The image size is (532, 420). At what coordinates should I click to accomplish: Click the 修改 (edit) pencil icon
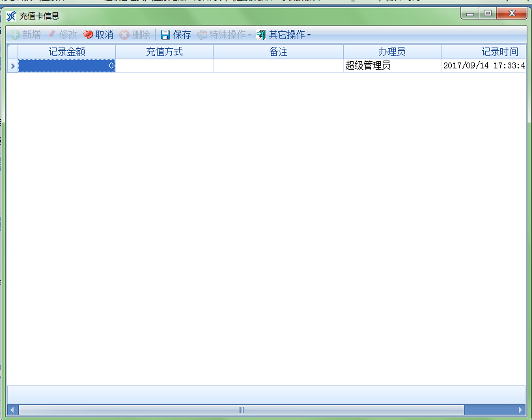click(51, 35)
